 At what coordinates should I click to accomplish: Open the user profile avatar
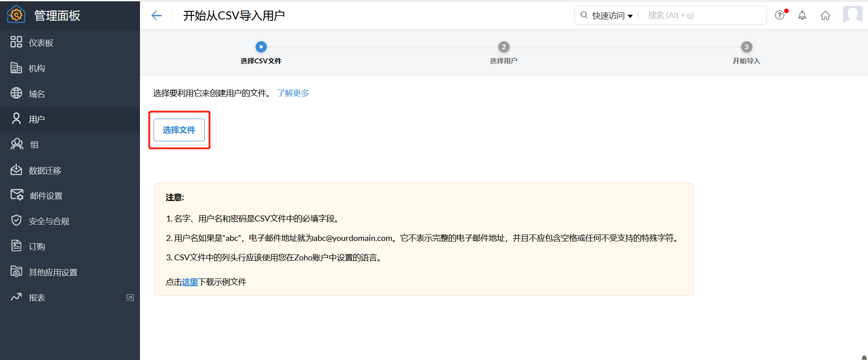[x=852, y=15]
